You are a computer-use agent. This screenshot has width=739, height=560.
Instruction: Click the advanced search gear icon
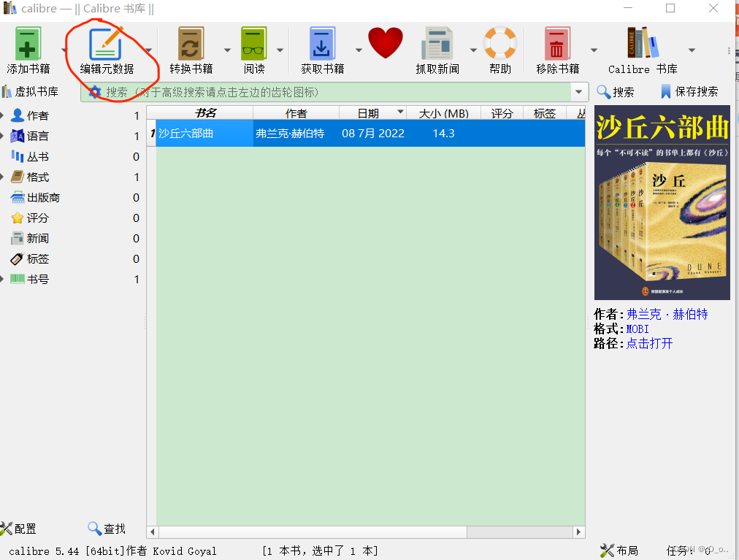point(95,92)
